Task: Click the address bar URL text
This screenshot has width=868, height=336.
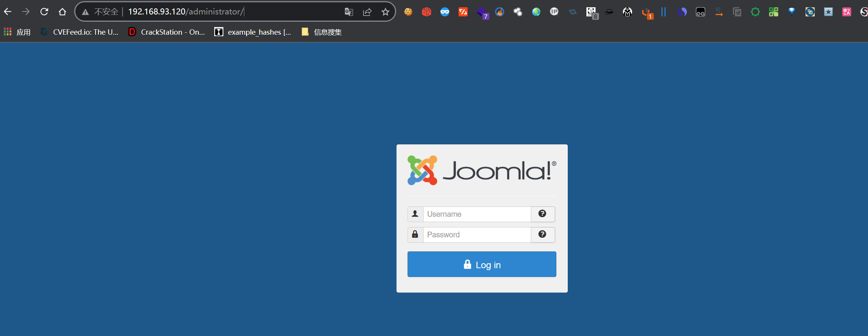Action: click(186, 12)
